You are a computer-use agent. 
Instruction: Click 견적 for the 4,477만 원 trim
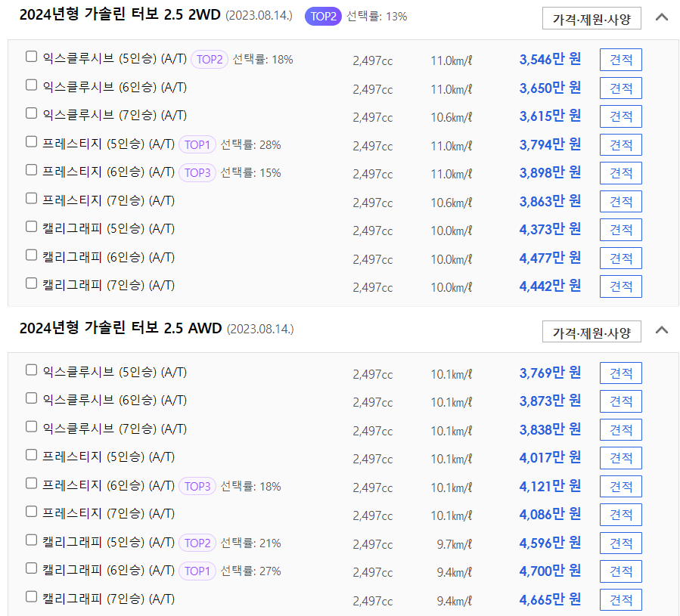620,258
